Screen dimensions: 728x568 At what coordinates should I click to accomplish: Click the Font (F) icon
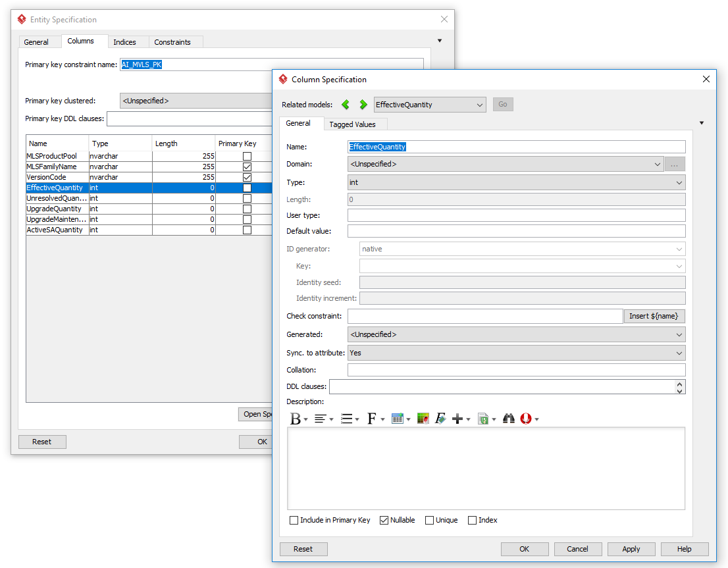[372, 419]
